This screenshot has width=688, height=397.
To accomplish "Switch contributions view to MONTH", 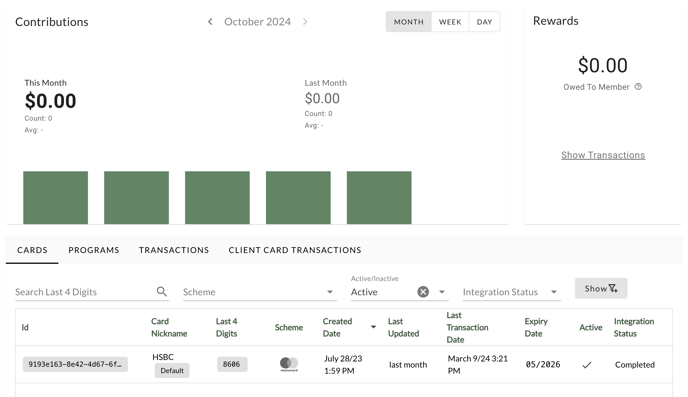I will pyautogui.click(x=408, y=22).
